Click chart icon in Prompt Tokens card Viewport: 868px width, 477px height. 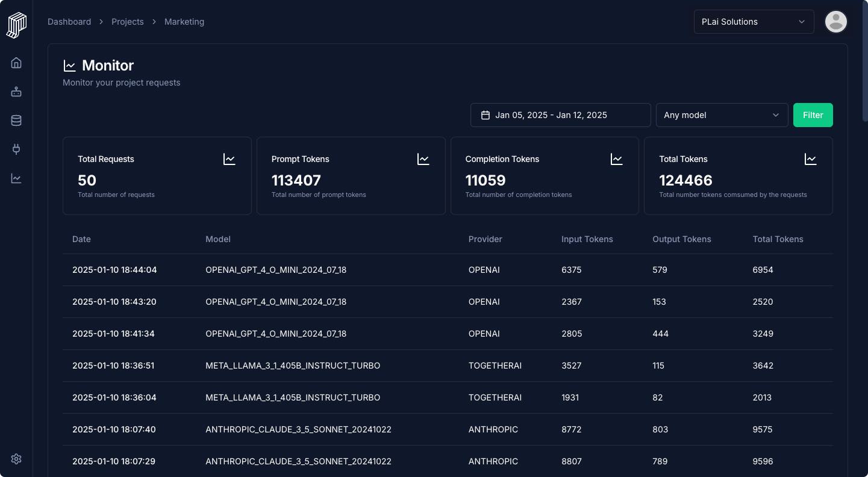pos(423,159)
